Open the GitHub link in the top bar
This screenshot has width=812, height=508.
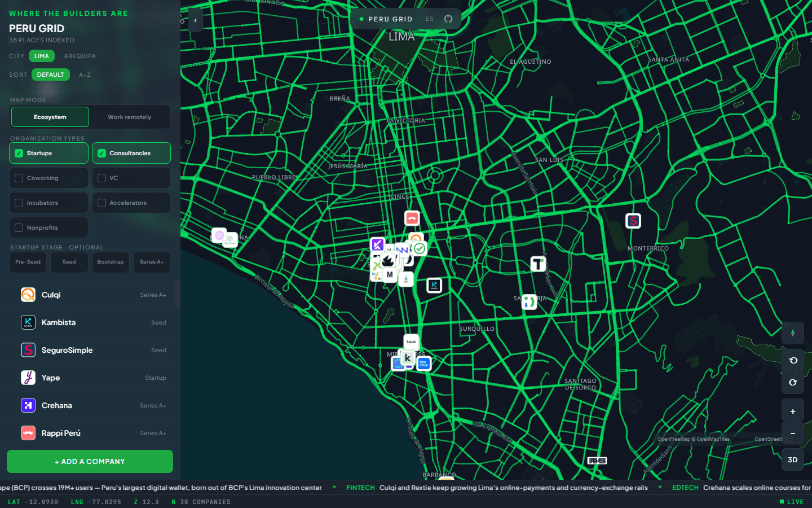pos(448,19)
